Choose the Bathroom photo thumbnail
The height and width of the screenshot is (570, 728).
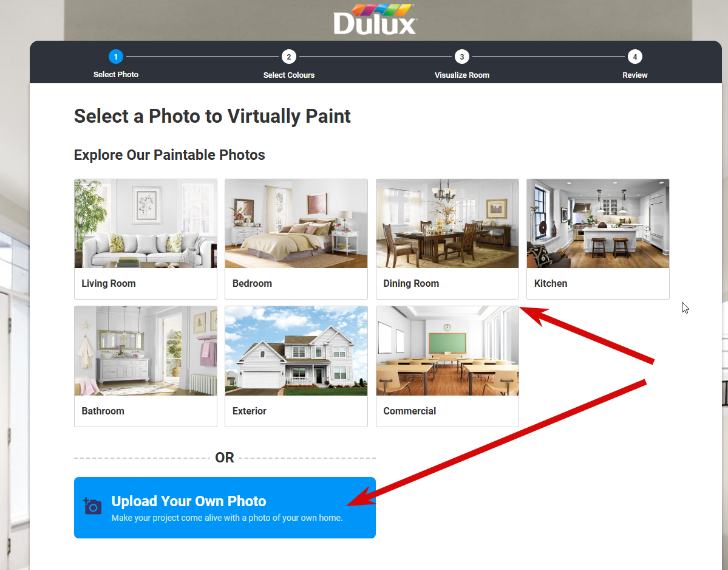pyautogui.click(x=145, y=351)
